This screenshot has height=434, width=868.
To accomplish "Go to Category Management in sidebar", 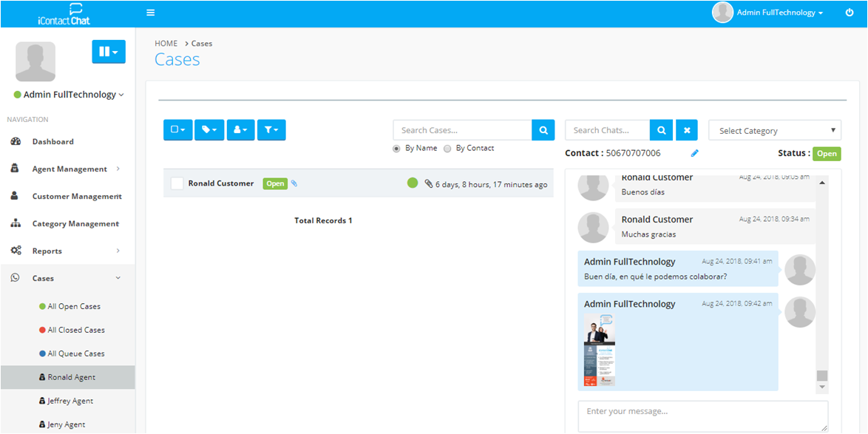I will (75, 223).
